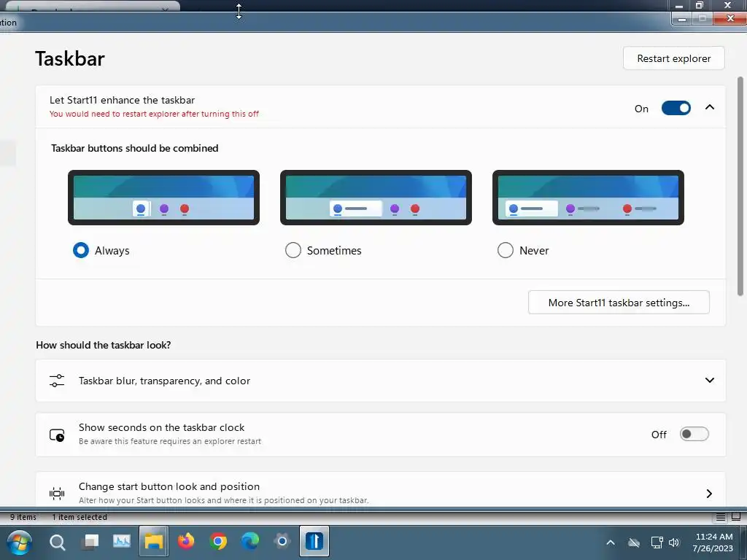Open the Settings gear on the taskbar
Image resolution: width=747 pixels, height=560 pixels.
pyautogui.click(x=282, y=542)
